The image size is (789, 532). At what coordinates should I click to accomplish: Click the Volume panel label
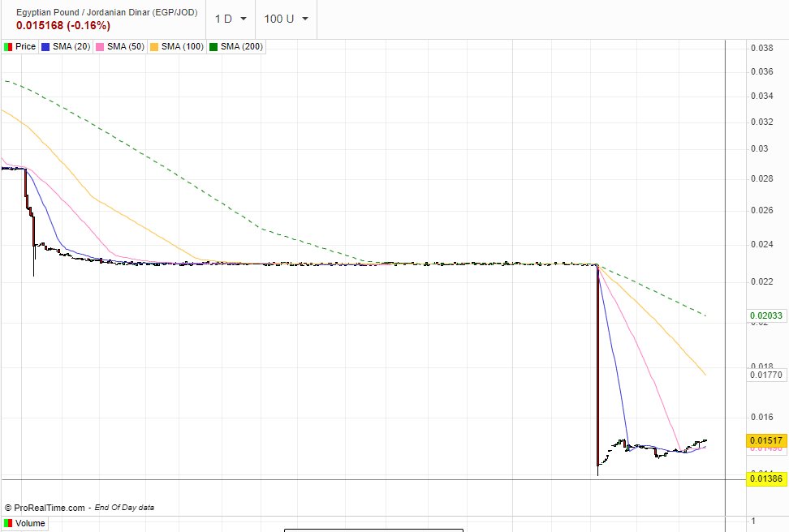(30, 523)
